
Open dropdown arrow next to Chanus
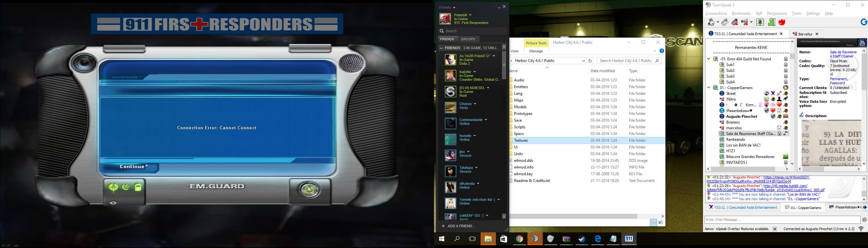pos(475,104)
